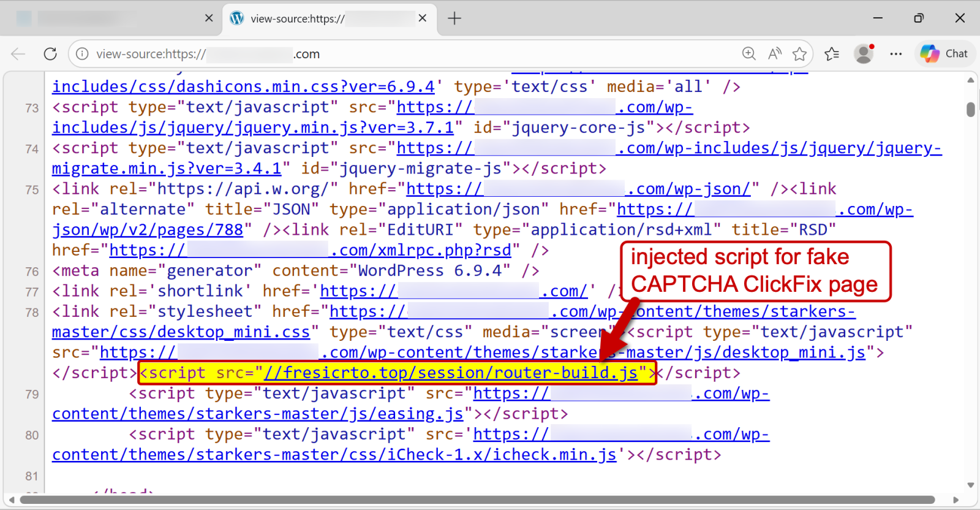Open the fresicrto.top router-build.js link
Viewport: 980px width, 510px height.
coord(450,373)
